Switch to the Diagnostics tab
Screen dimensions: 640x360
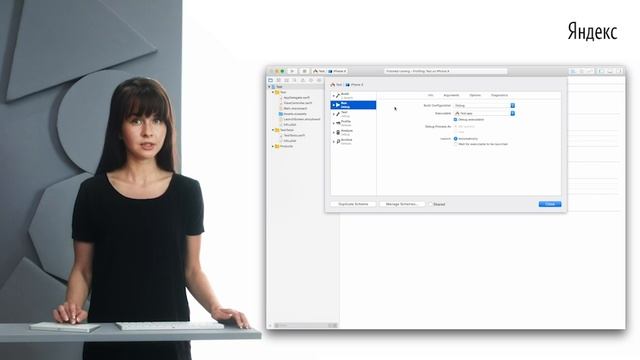click(499, 95)
